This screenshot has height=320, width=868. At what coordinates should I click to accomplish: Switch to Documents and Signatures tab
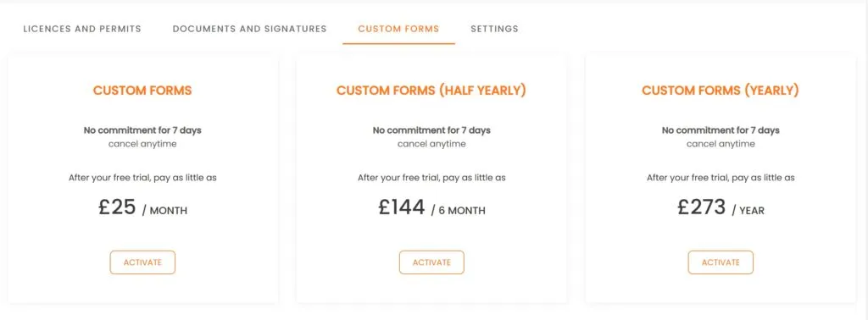tap(250, 29)
